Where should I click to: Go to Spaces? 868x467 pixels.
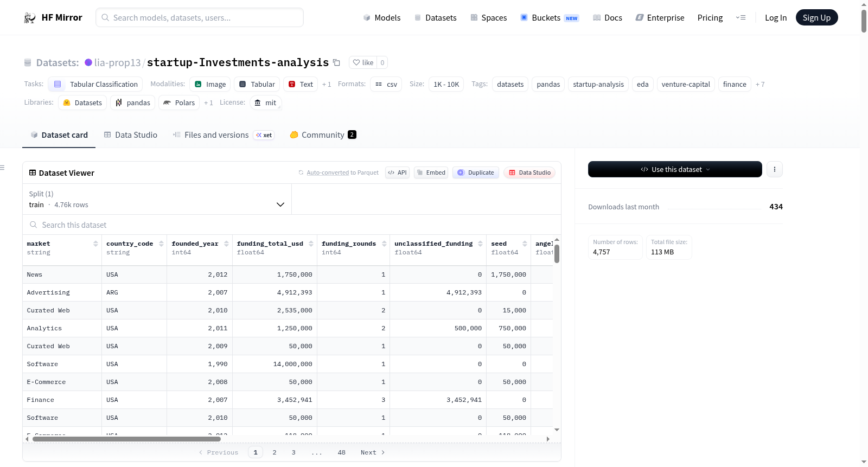[488, 17]
